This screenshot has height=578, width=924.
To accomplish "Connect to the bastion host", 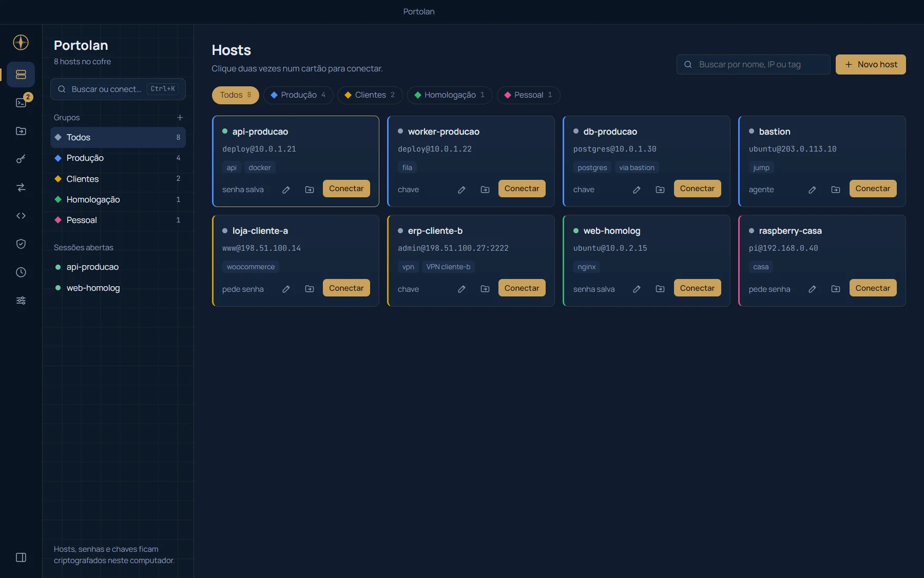I will click(x=873, y=189).
